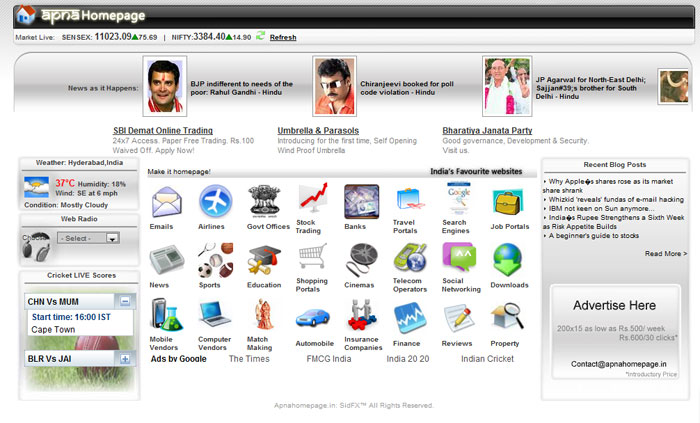
Task: Open the Web Radio station Select dropdown
Action: point(88,238)
